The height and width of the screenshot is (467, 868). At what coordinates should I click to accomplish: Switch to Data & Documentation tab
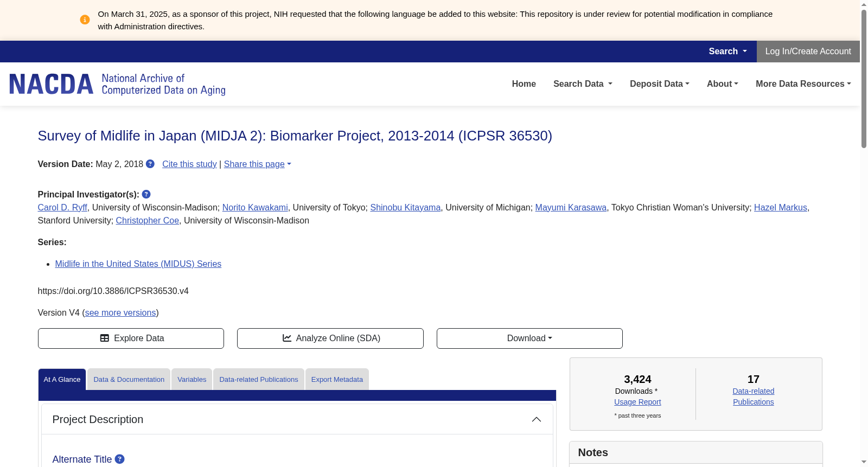(x=129, y=380)
